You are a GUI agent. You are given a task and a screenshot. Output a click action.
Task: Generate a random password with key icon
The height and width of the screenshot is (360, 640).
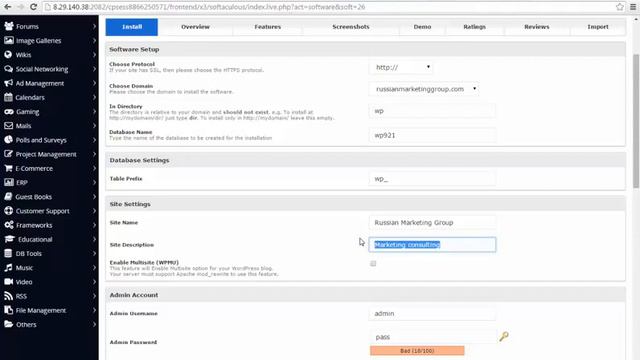(x=504, y=336)
